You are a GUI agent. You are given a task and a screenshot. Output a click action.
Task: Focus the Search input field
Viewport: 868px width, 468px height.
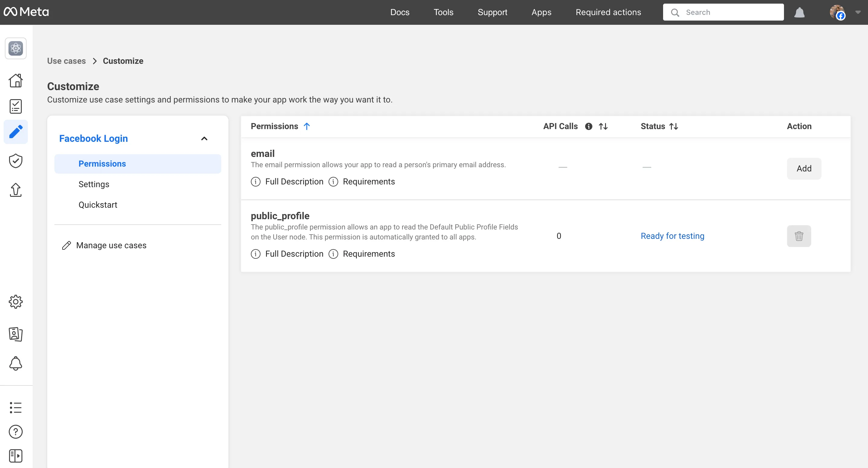723,12
